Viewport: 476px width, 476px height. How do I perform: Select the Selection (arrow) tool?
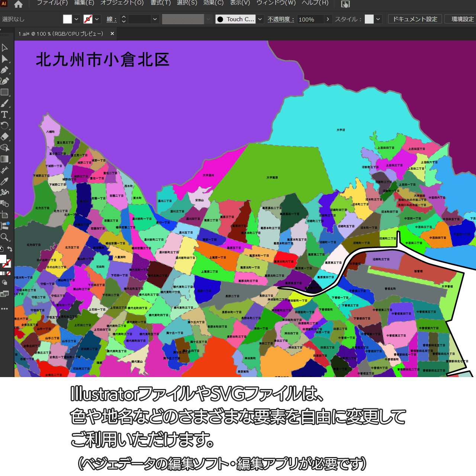5,48
